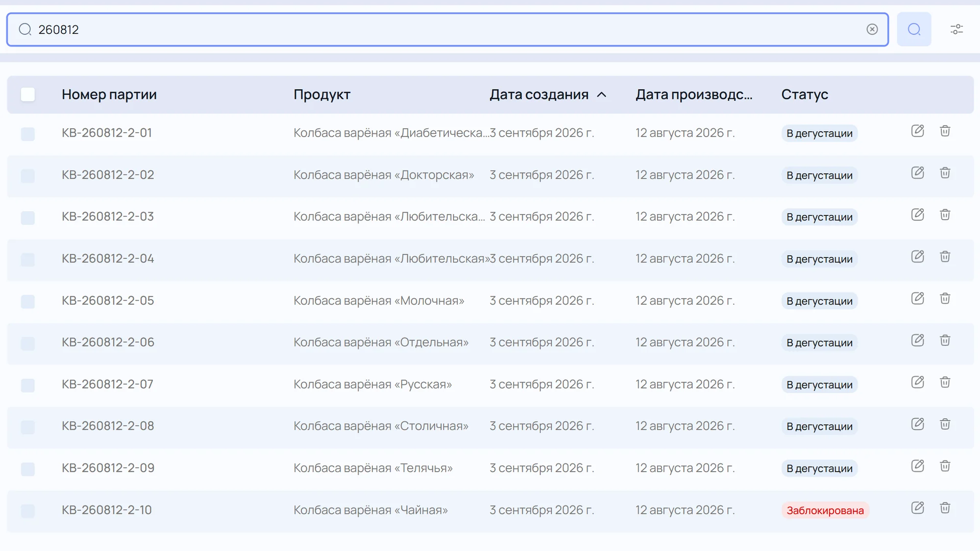Open batch number КВ-260812-2-09
This screenshot has height=551, width=980.
108,468
